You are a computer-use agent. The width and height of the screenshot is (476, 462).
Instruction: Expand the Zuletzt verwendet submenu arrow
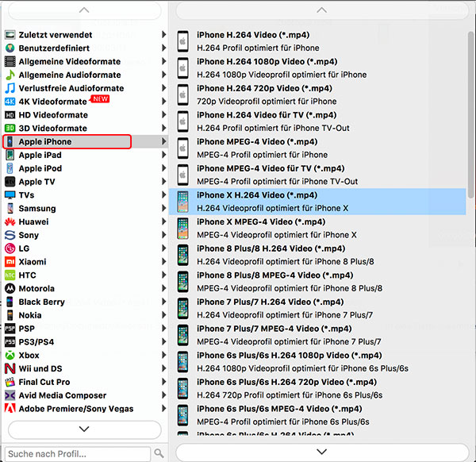tap(164, 35)
